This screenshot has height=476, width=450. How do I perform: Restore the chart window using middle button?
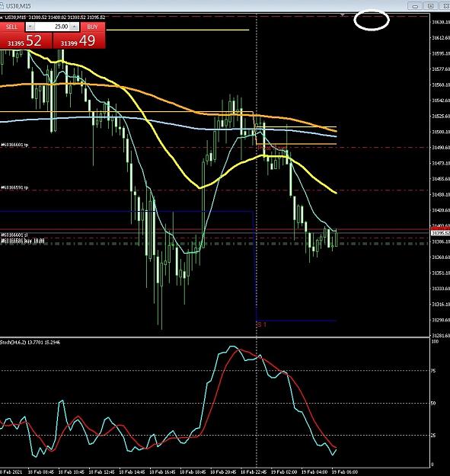pyautogui.click(x=430, y=6)
